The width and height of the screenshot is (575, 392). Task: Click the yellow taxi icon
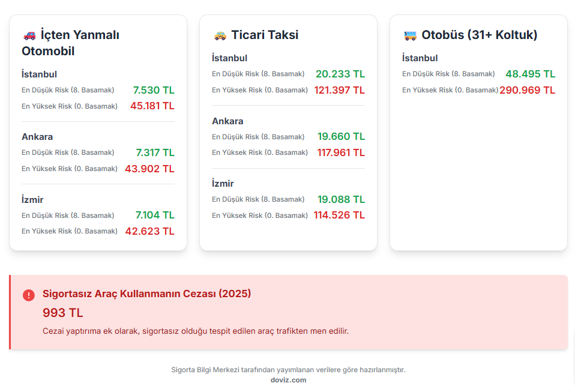pos(220,35)
